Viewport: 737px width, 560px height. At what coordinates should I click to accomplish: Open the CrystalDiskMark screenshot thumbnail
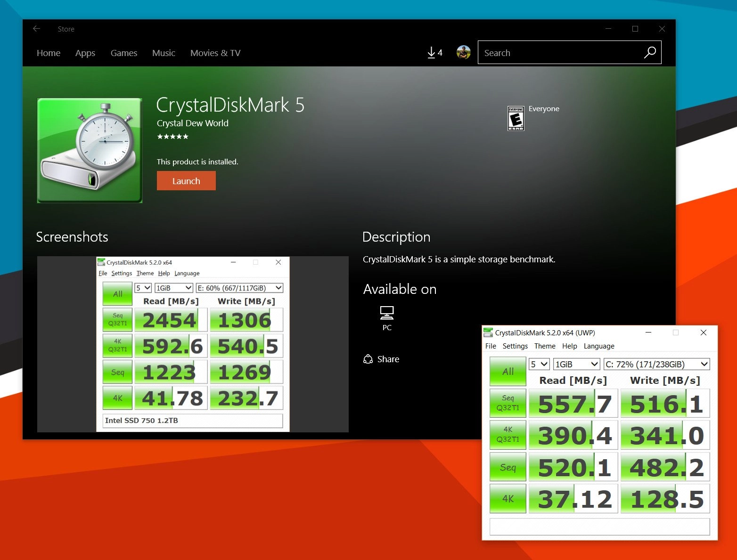pyautogui.click(x=193, y=344)
